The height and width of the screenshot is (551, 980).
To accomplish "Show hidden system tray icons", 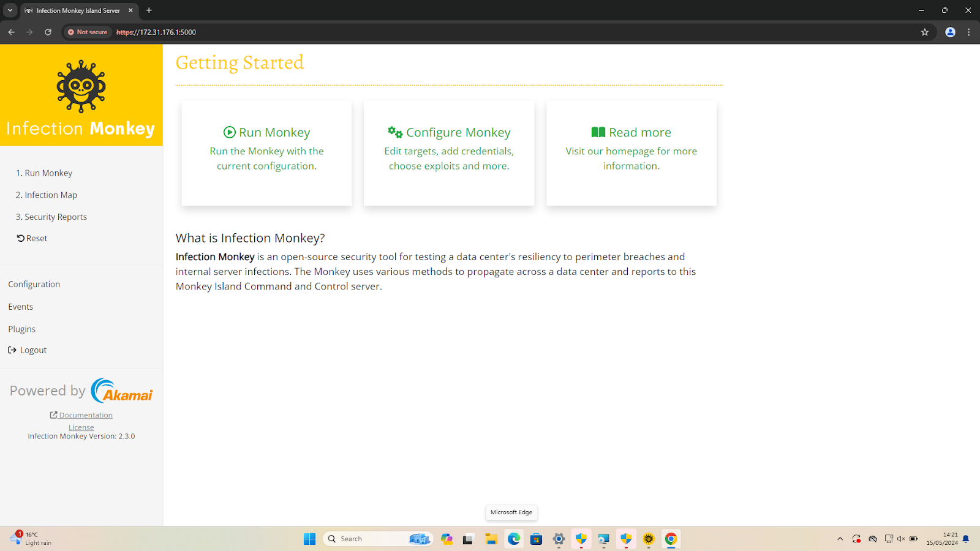I will (x=840, y=539).
